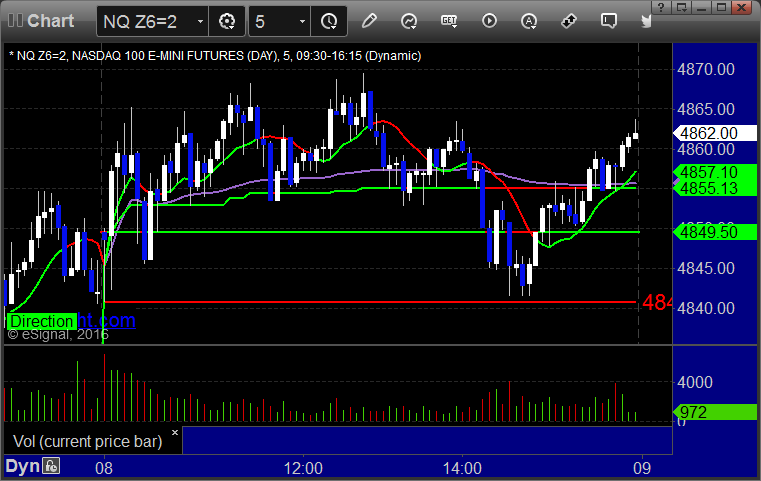The height and width of the screenshot is (481, 761).
Task: Click the 12:00 time axis label
Action: (303, 468)
